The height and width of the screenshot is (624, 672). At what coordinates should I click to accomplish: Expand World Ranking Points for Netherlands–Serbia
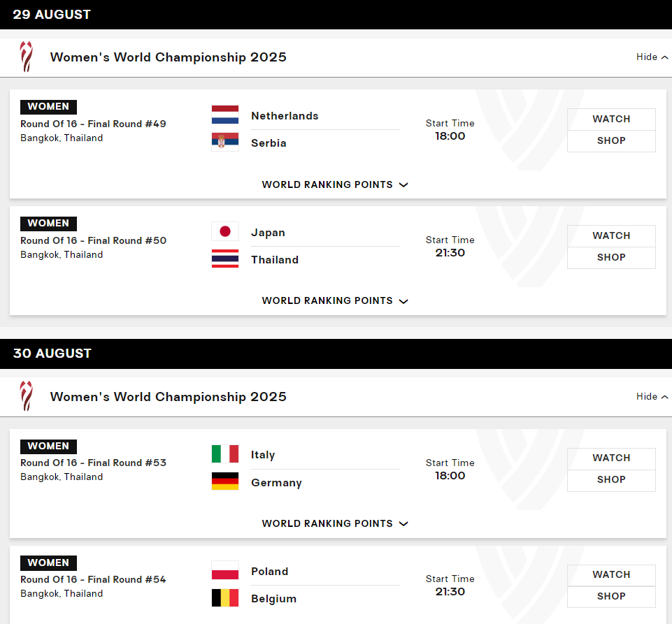335,184
